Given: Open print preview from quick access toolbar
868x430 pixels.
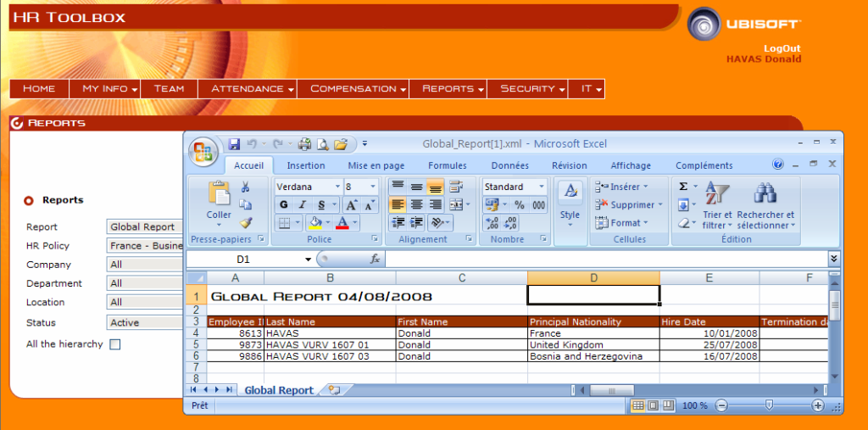Looking at the screenshot, I should (322, 144).
